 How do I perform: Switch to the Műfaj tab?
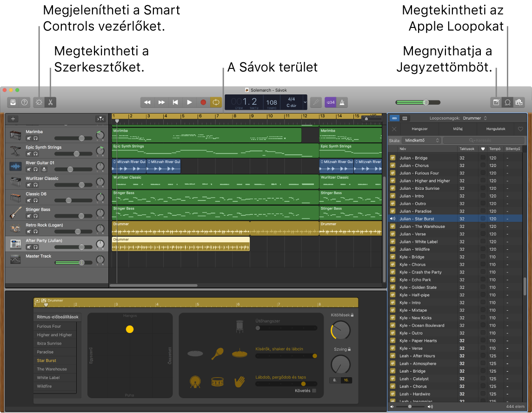click(x=457, y=129)
